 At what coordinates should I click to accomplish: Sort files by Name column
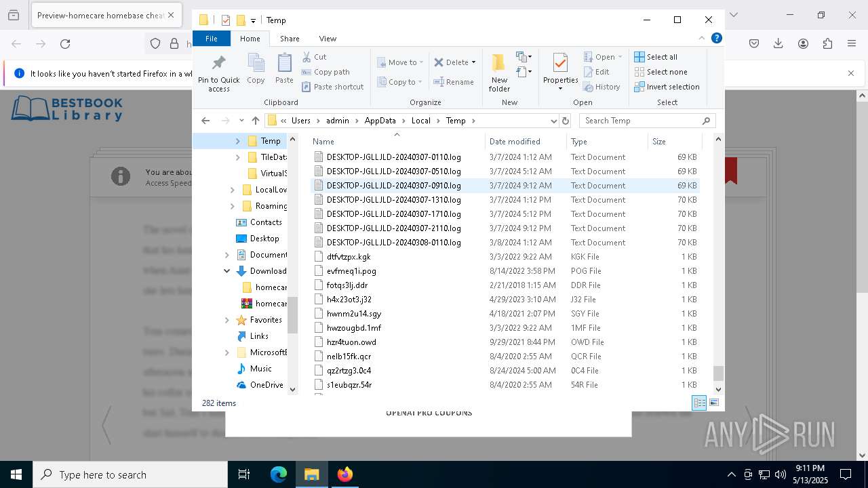[397, 142]
